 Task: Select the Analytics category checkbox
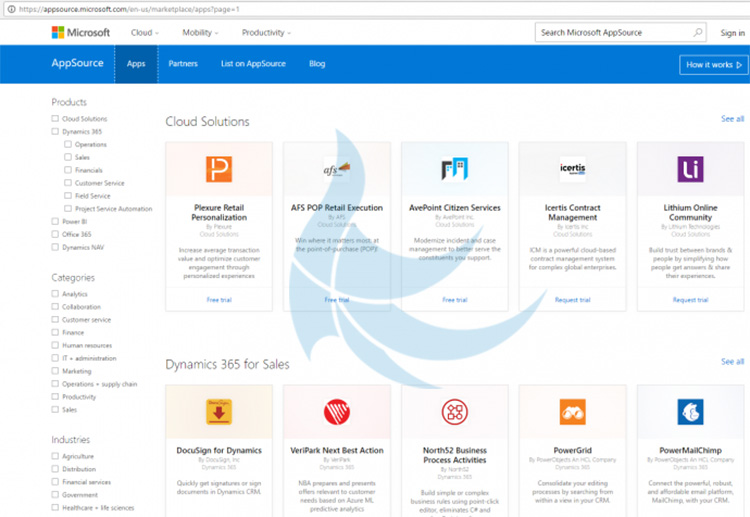pyautogui.click(x=55, y=294)
